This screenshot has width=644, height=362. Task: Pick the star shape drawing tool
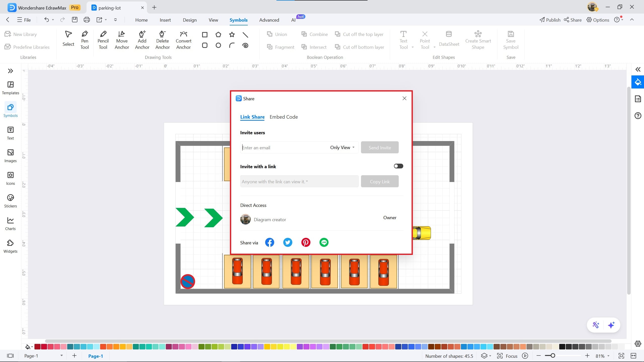[232, 34]
